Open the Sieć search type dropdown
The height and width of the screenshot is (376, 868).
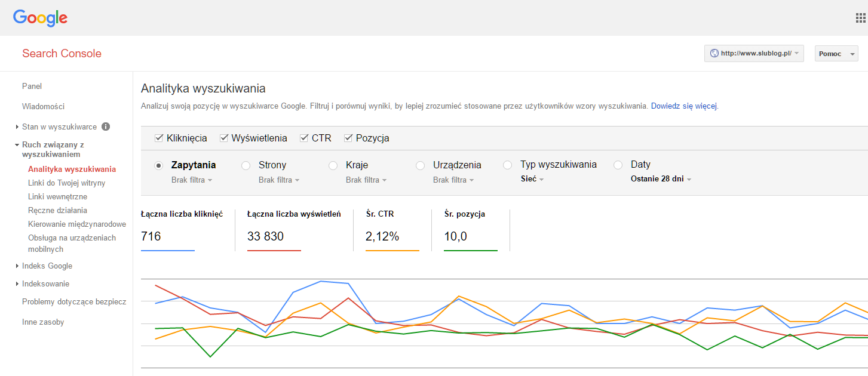click(532, 179)
